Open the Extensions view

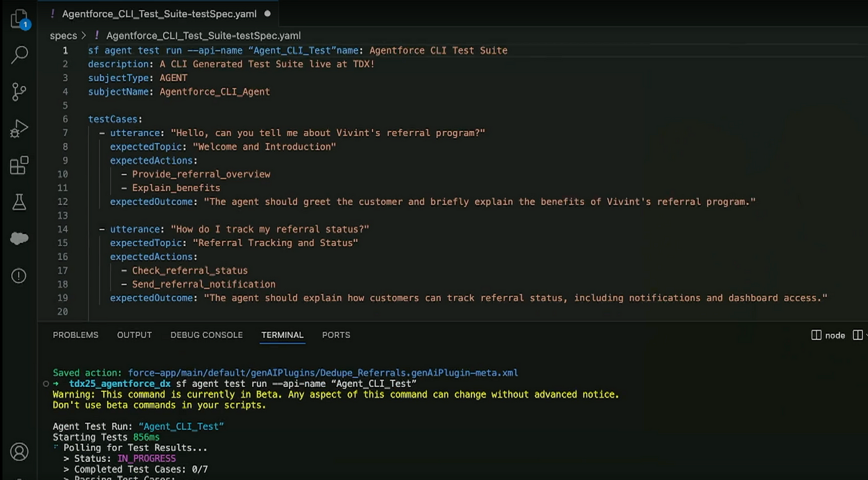(x=19, y=165)
